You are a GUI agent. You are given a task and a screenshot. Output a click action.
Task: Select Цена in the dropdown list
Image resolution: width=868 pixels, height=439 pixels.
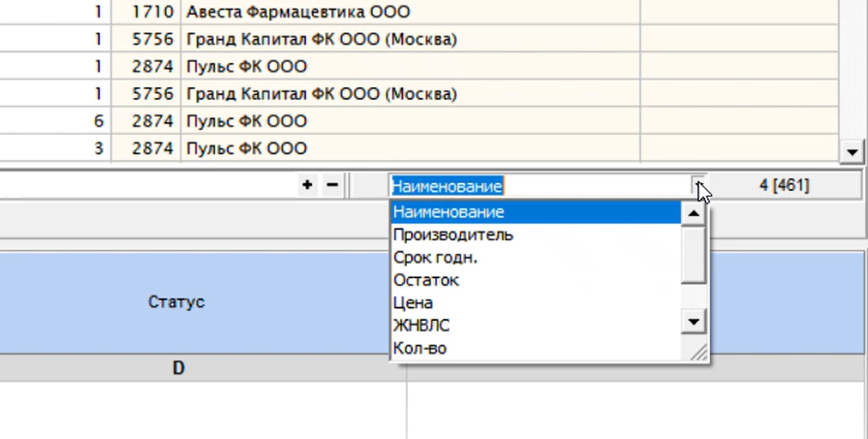413,302
